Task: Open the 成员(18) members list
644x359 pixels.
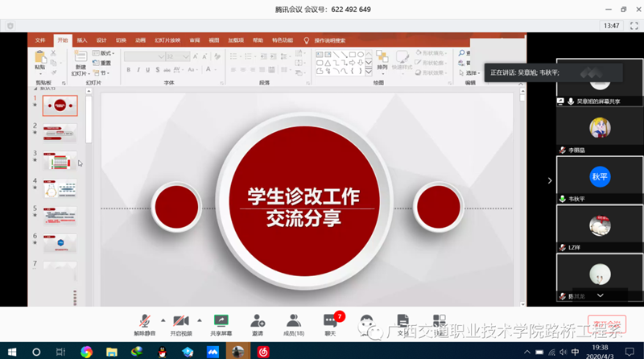Action: click(x=294, y=321)
